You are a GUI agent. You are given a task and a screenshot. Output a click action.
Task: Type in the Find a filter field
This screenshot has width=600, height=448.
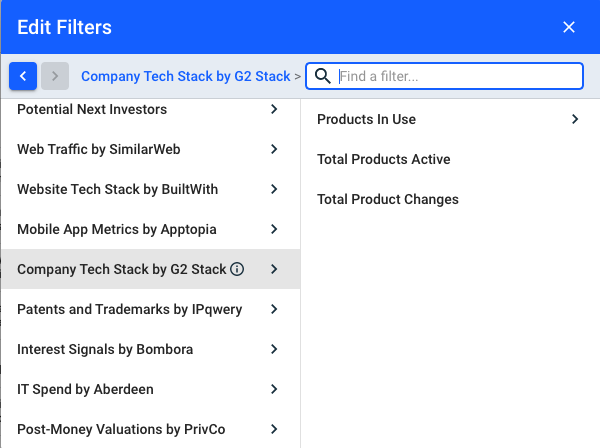tap(456, 76)
